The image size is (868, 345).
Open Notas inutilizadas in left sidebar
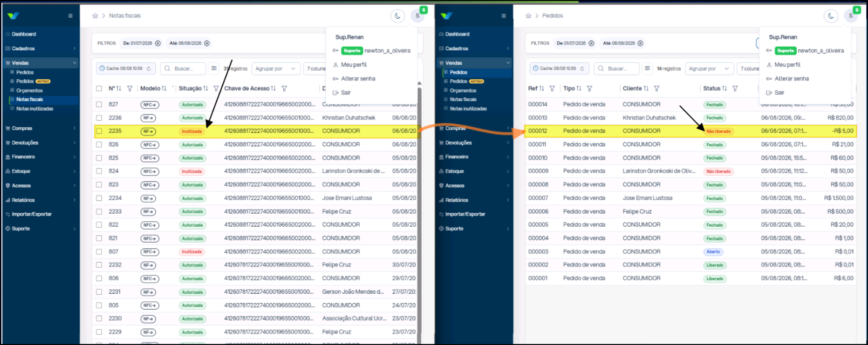pos(35,108)
